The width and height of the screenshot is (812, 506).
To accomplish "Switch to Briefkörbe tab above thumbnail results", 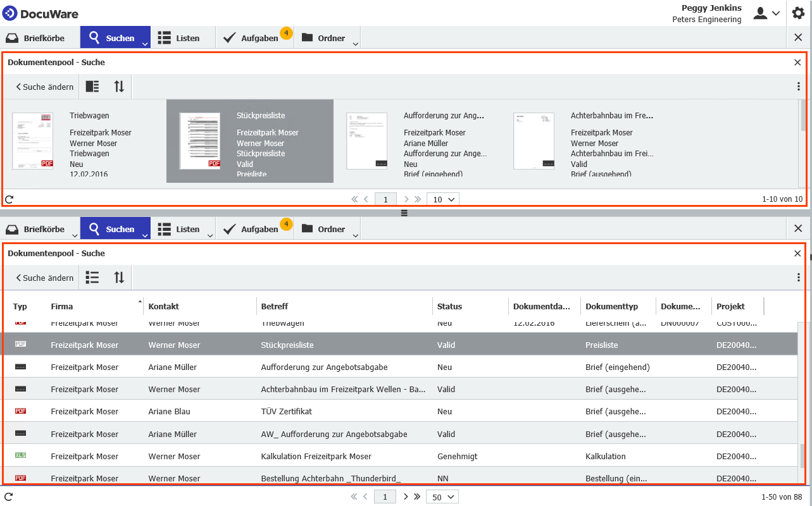I will [x=41, y=38].
